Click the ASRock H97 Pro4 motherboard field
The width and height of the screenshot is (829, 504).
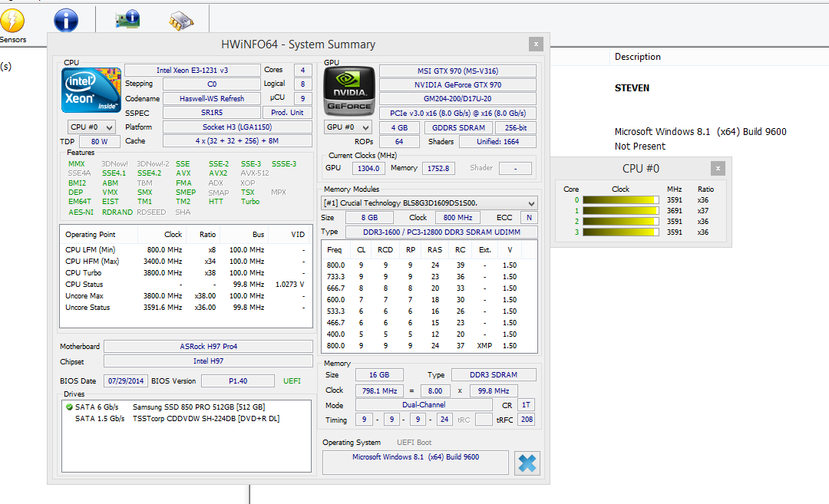tap(208, 347)
